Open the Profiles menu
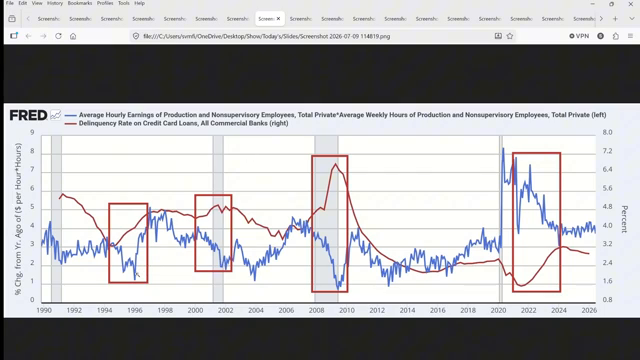Screen dimensions: 640x360 [x=105, y=3]
